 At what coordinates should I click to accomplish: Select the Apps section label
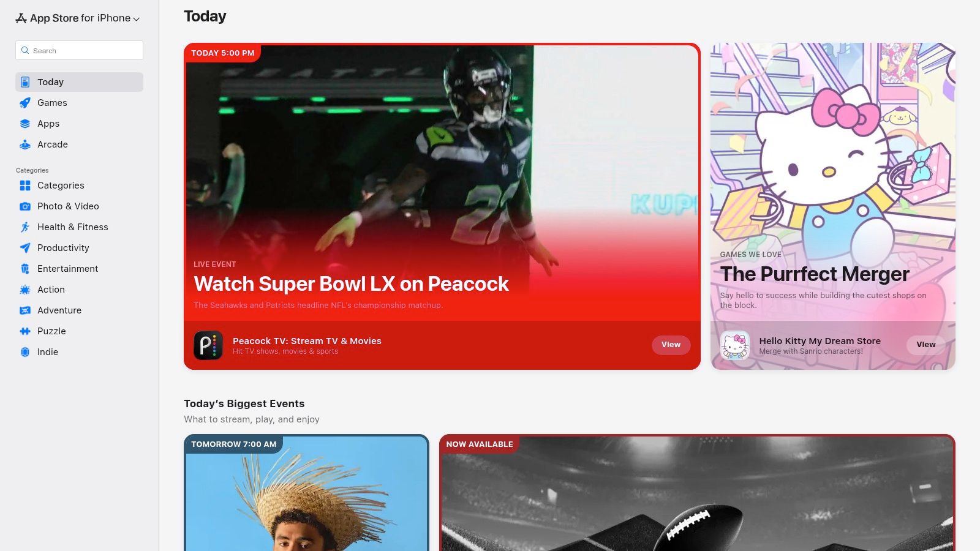point(48,124)
